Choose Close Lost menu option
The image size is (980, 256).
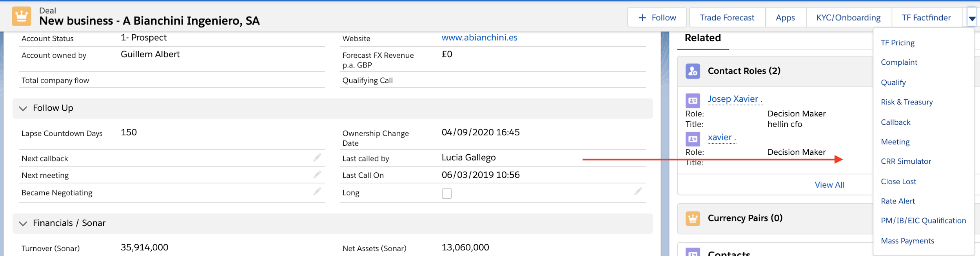click(898, 181)
